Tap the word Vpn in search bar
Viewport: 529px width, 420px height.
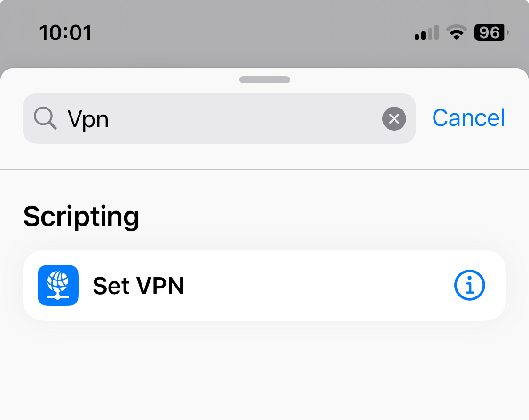tap(88, 119)
